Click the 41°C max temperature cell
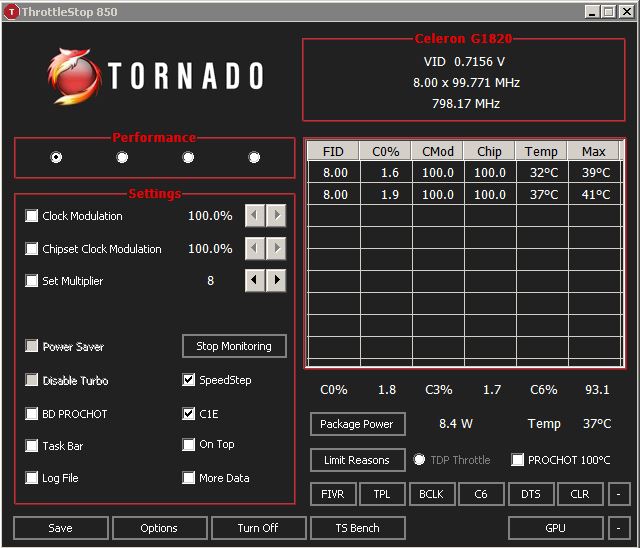The image size is (640, 548). point(595,194)
